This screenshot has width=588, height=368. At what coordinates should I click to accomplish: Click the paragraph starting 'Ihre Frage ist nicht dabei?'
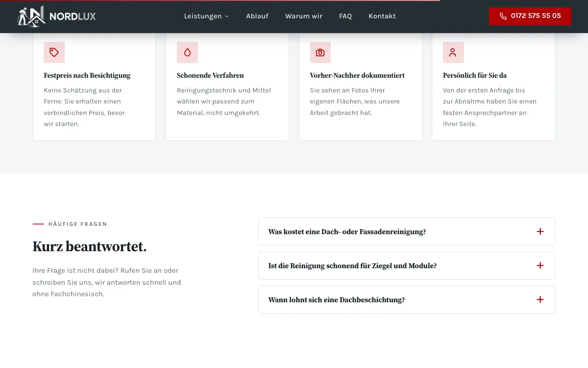click(x=107, y=282)
